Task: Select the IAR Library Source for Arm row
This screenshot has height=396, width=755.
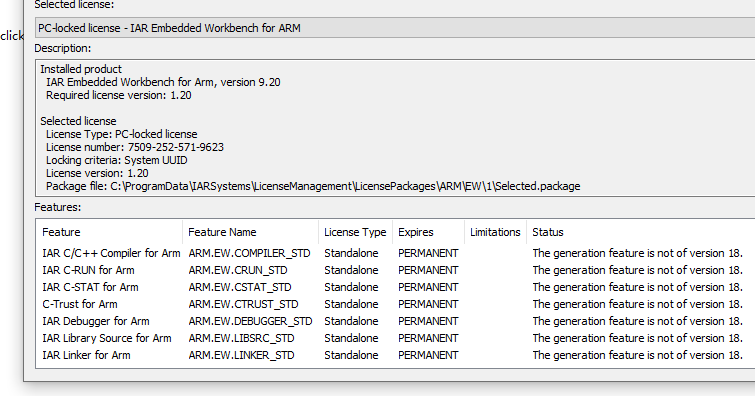Action: [395, 338]
